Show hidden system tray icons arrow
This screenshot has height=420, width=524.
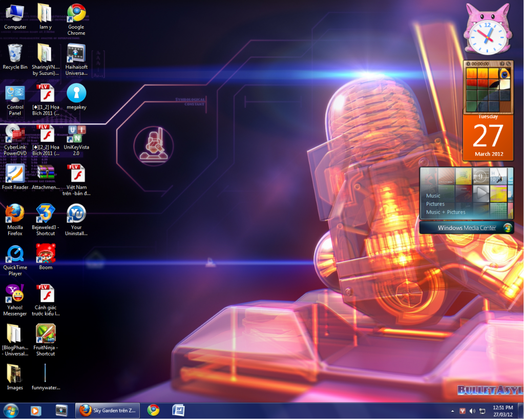coord(452,411)
